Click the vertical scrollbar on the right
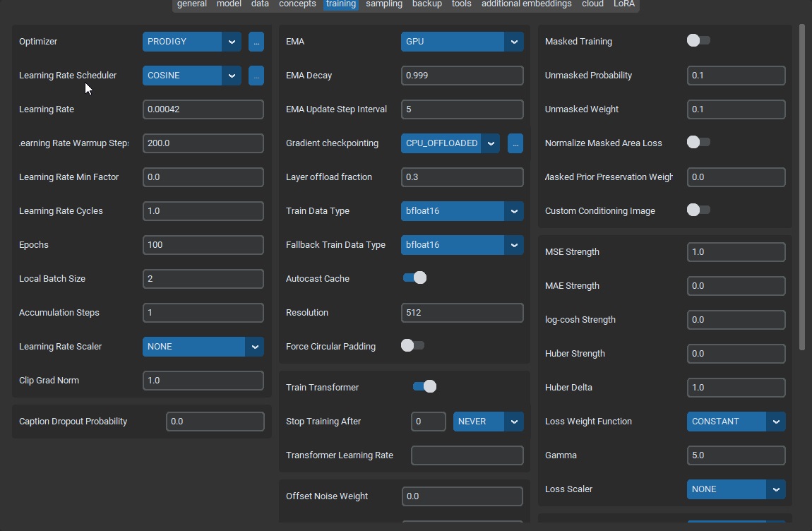Image resolution: width=812 pixels, height=531 pixels. click(x=802, y=186)
